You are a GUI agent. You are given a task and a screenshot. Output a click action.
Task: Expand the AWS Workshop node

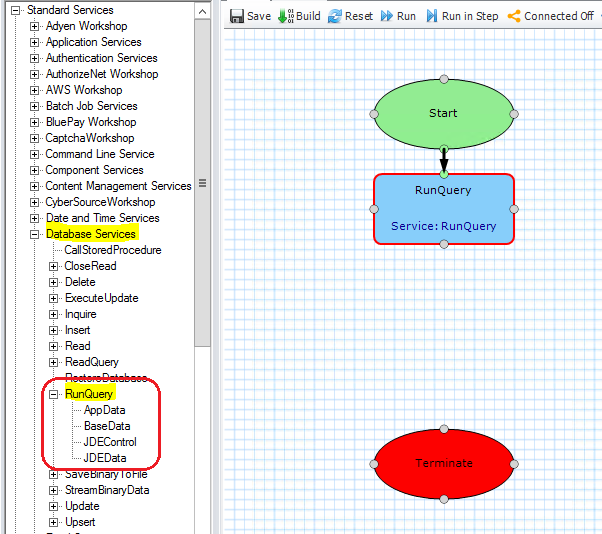[35, 91]
